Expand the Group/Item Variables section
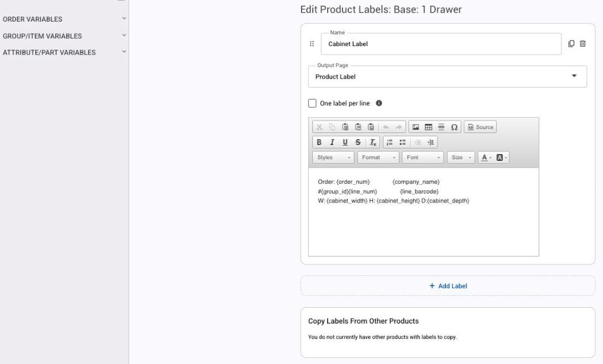Viewport: 603px width, 364px height. point(65,36)
